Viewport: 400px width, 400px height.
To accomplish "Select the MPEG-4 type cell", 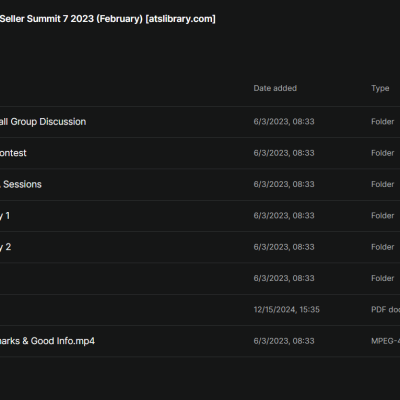I will 385,341.
